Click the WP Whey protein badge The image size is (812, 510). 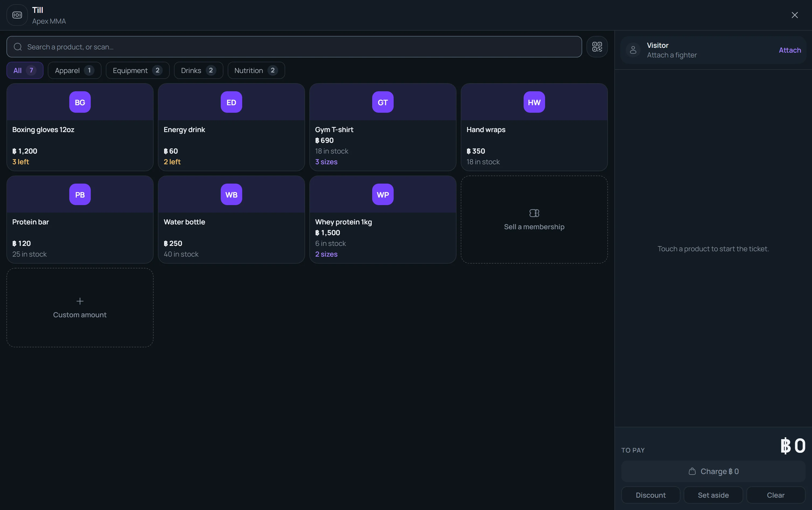coord(383,195)
